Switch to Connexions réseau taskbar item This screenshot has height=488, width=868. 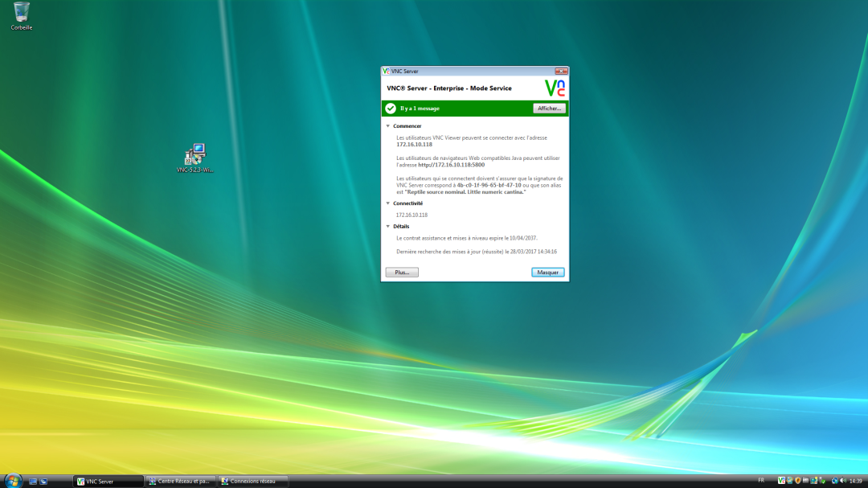[x=252, y=481]
